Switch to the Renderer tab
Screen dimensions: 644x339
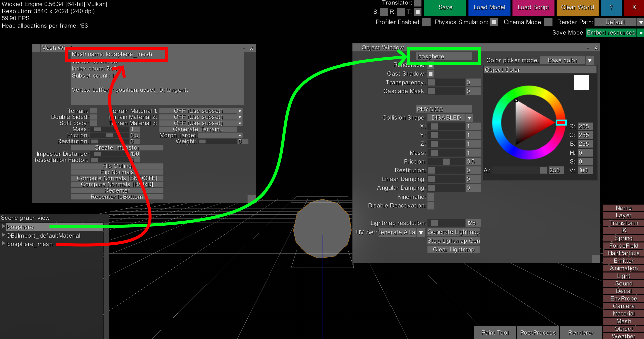coord(581,332)
